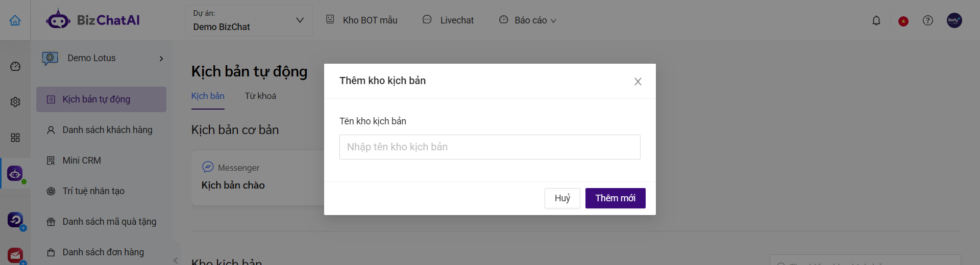Click the BizChatAI logo
The image size is (980, 265).
point(93,20)
